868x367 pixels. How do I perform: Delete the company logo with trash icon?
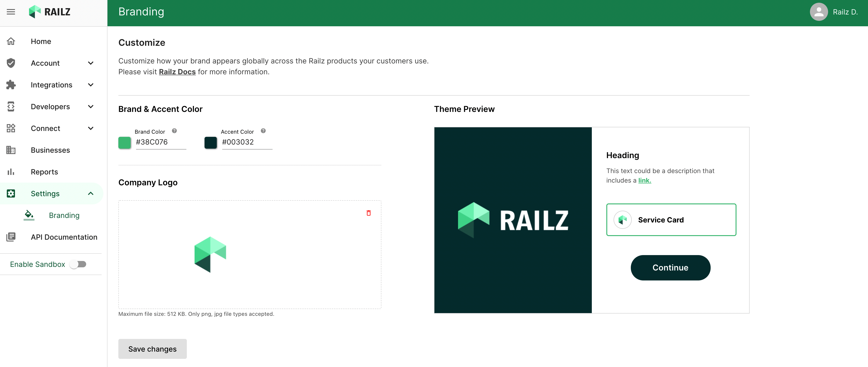(368, 213)
